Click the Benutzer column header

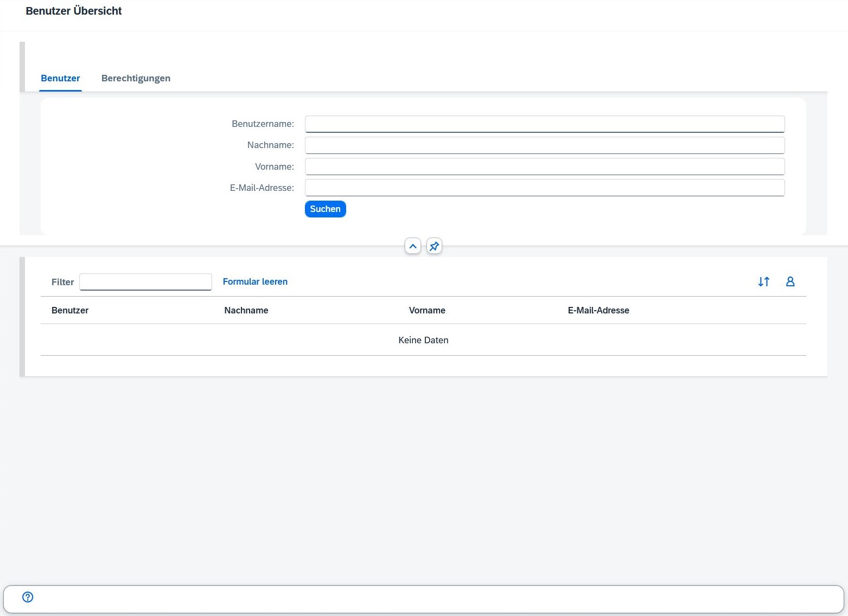coord(70,310)
